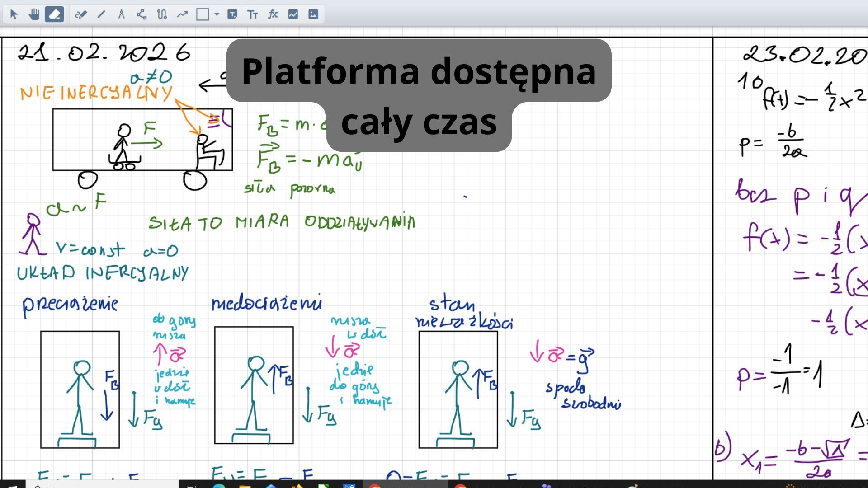The height and width of the screenshot is (488, 868).
Task: Choose the curved path tool
Action: [162, 14]
